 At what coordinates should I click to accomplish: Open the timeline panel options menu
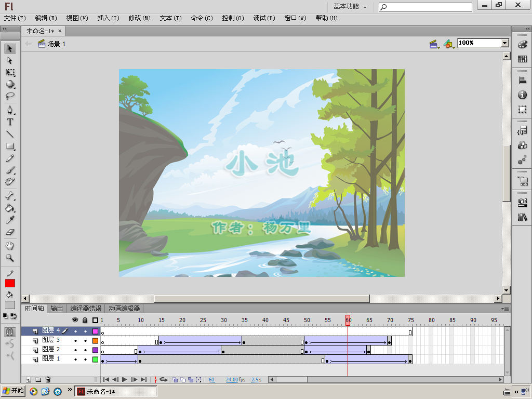click(505, 309)
